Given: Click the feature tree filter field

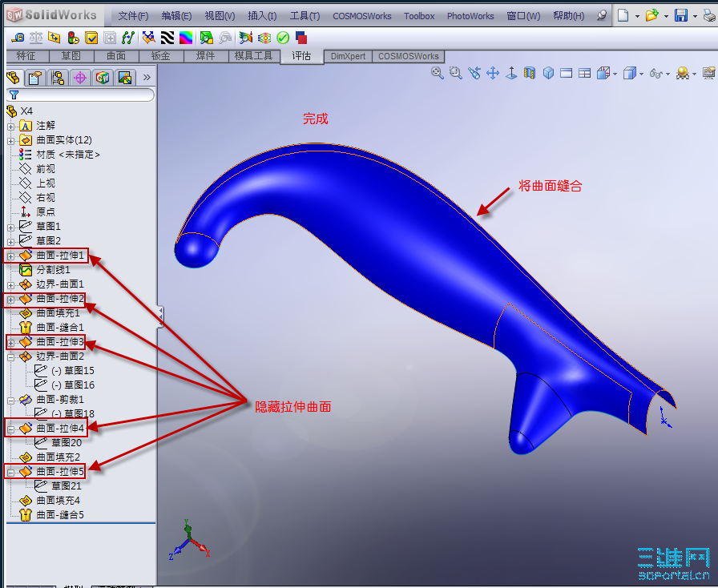Looking at the screenshot, I should pos(81,95).
